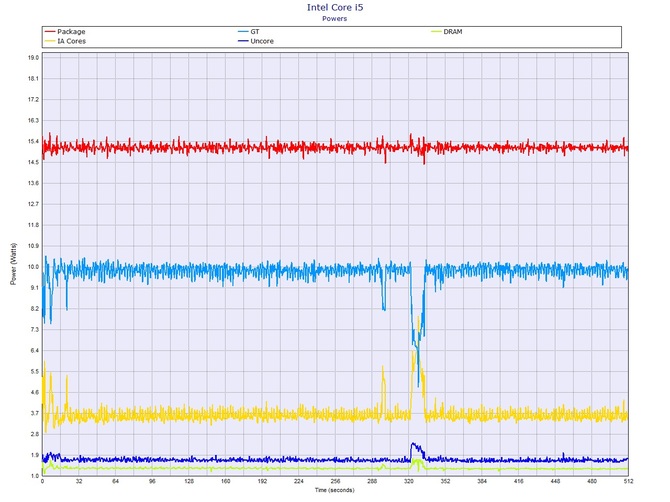The height and width of the screenshot is (502, 670).
Task: Click the Power (Watts) axis label
Action: pos(13,264)
